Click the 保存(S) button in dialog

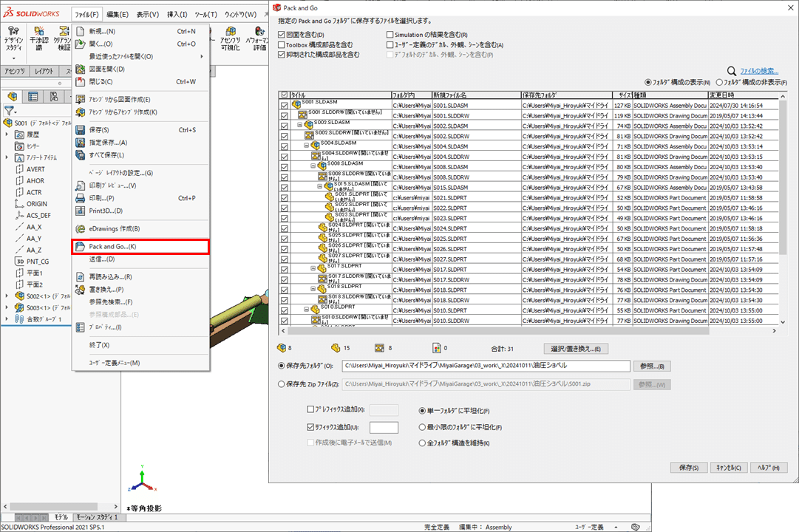pos(688,467)
